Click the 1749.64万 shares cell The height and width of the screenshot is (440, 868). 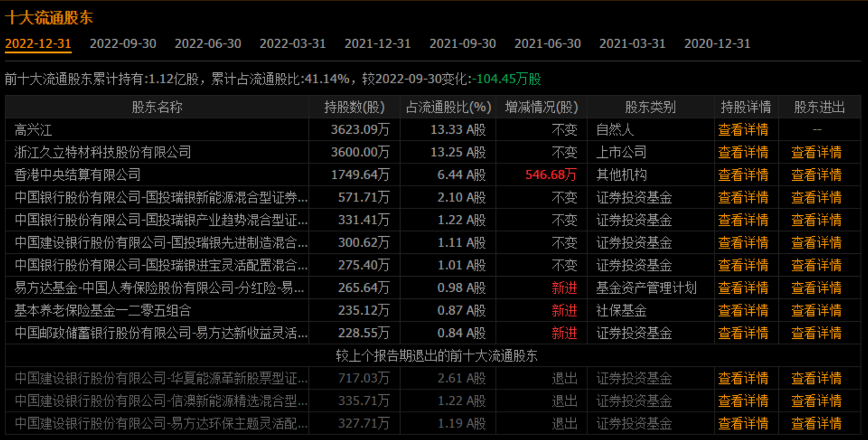pos(360,175)
